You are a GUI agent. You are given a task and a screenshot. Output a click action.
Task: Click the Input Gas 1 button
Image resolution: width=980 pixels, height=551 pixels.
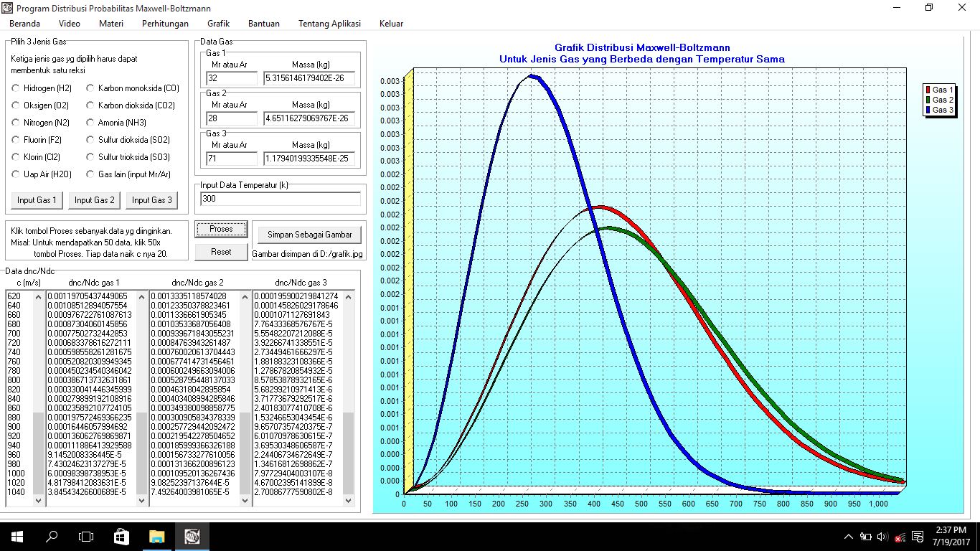click(x=36, y=200)
